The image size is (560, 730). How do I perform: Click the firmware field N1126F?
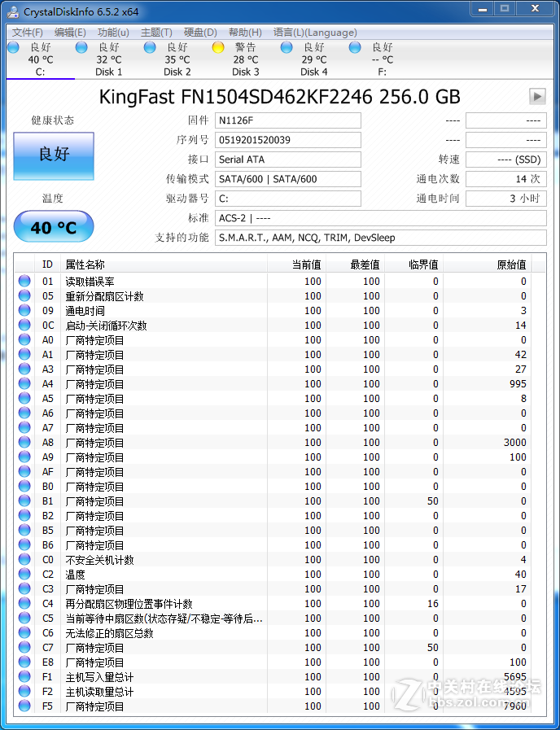287,120
